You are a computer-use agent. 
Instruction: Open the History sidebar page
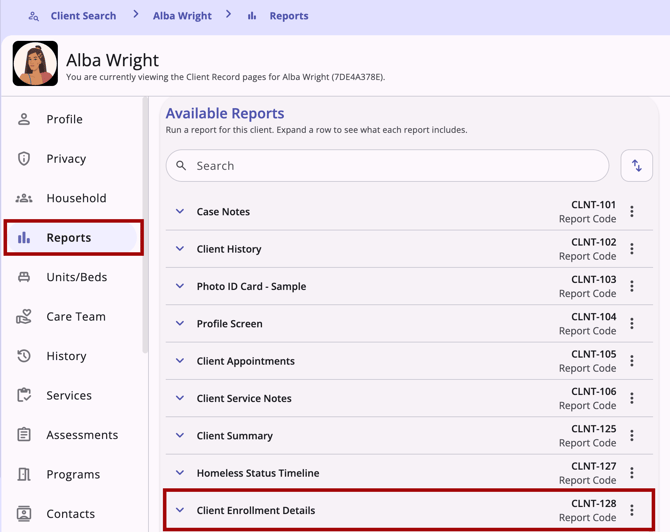[x=73, y=356]
